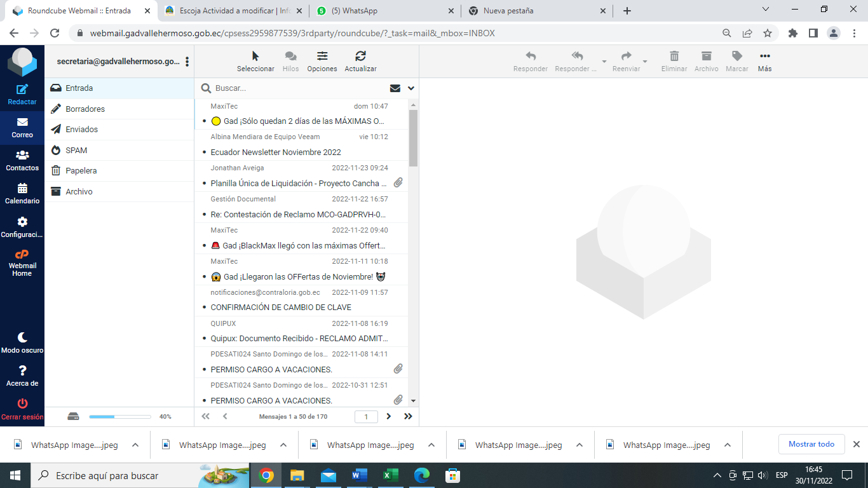This screenshot has width=868, height=488.
Task: Open the Enviados folder
Action: pos(82,130)
